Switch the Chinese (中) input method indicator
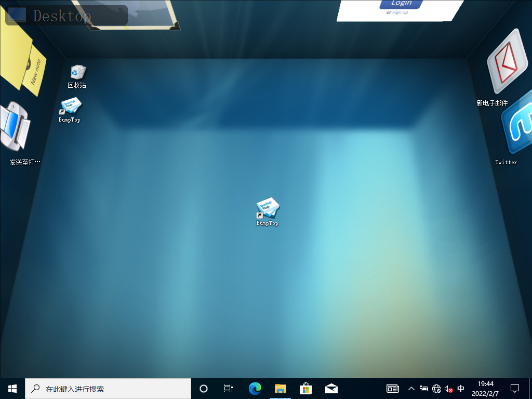The width and height of the screenshot is (532, 399). (x=461, y=389)
